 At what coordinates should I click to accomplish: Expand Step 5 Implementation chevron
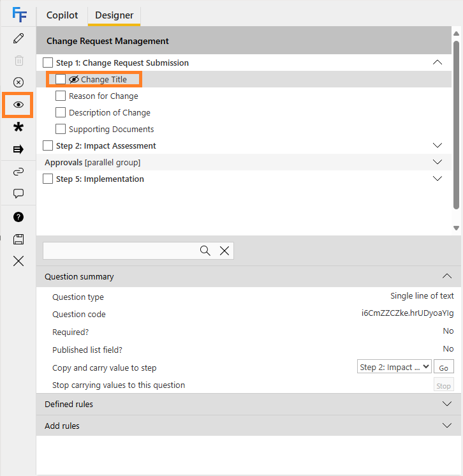pyautogui.click(x=437, y=179)
